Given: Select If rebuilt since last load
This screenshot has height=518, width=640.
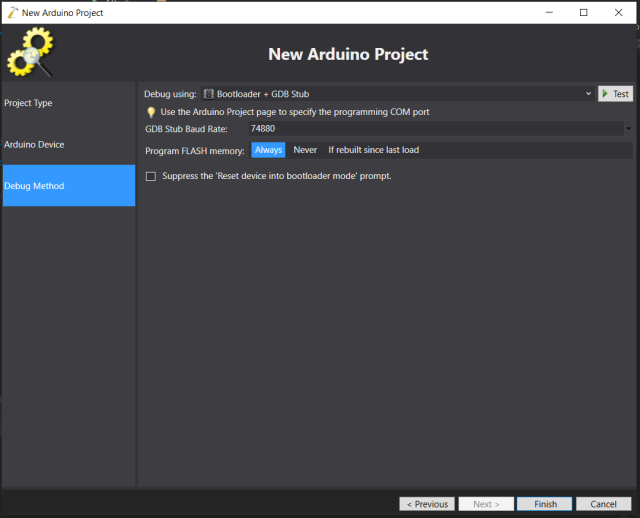Looking at the screenshot, I should pos(373,150).
